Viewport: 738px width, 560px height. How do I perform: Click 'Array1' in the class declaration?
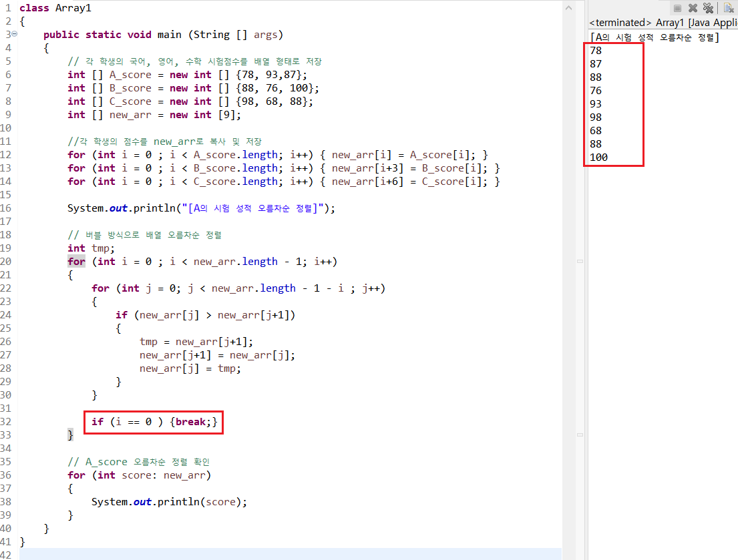(x=73, y=8)
